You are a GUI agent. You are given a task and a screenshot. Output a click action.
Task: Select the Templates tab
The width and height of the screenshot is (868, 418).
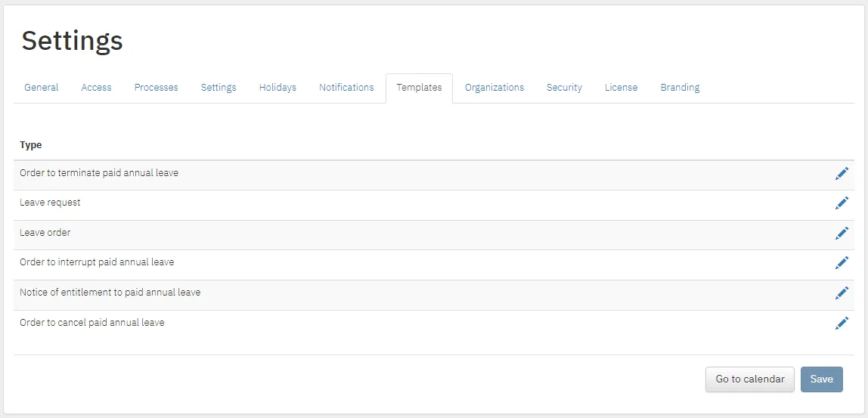[419, 88]
